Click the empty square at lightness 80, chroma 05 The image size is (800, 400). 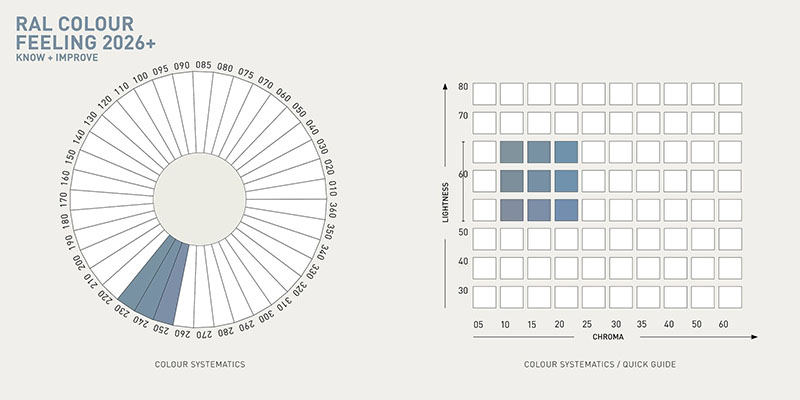coord(485,94)
